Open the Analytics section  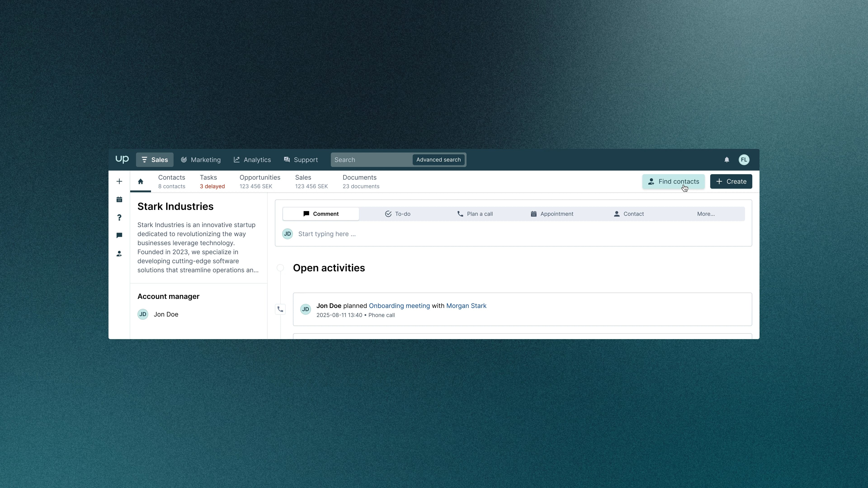tap(252, 160)
